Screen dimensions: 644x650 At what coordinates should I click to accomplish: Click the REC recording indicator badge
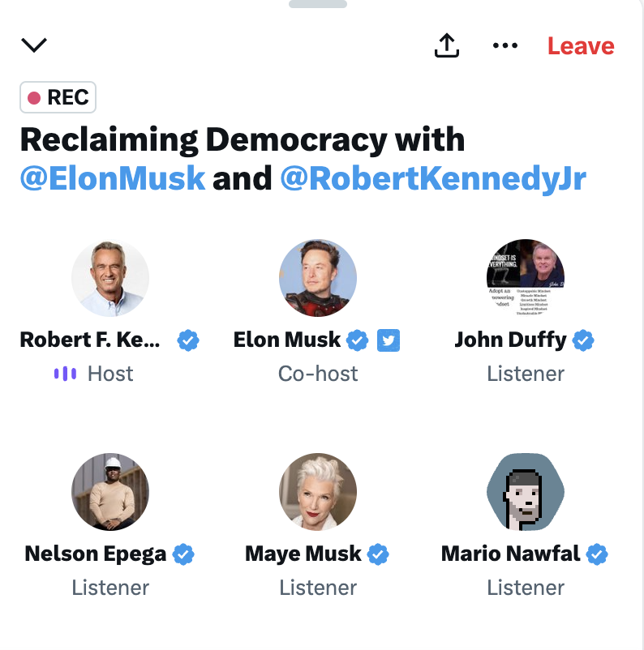(58, 98)
